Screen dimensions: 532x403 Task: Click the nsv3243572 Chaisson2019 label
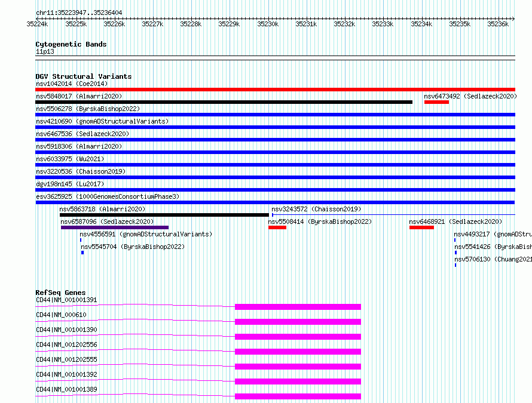[x=316, y=209]
